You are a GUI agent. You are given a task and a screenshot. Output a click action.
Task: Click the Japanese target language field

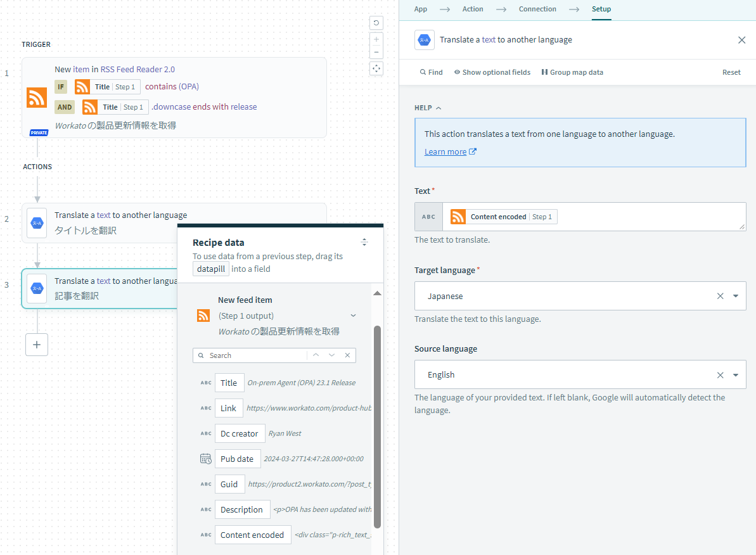click(580, 296)
